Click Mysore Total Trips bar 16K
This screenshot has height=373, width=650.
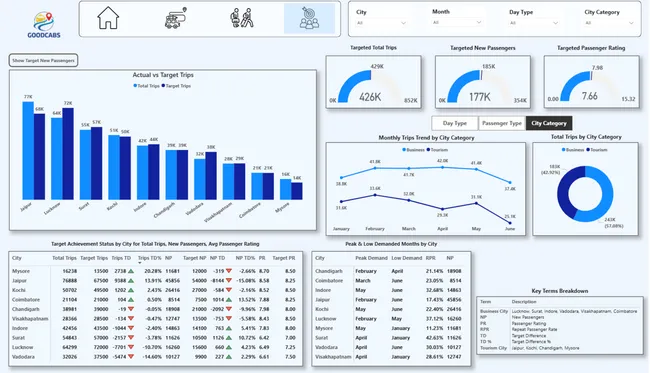click(286, 189)
